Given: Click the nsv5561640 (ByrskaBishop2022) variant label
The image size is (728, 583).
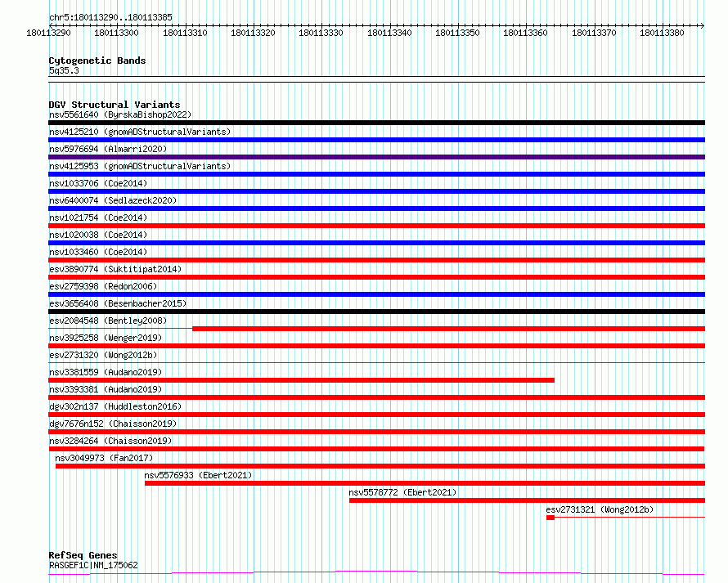Looking at the screenshot, I should (x=120, y=114).
